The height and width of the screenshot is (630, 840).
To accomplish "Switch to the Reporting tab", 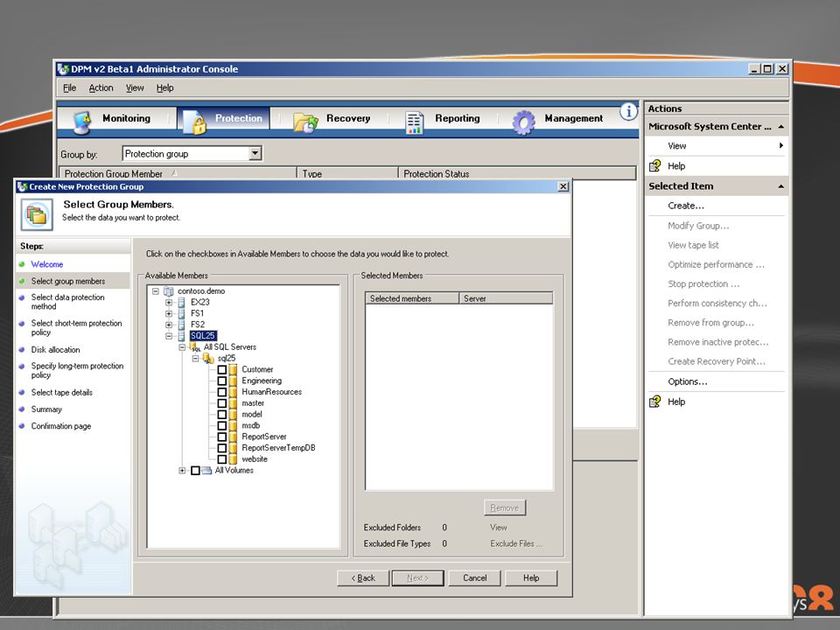I will (x=443, y=119).
